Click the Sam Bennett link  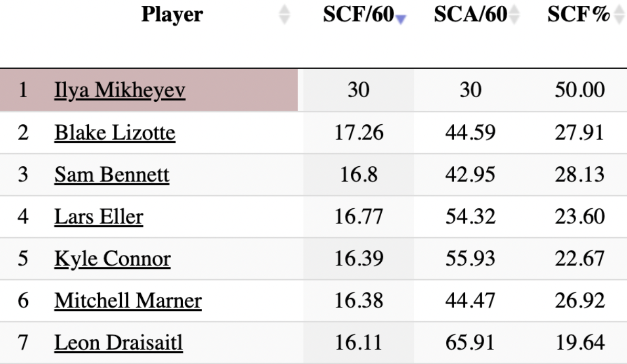point(112,175)
